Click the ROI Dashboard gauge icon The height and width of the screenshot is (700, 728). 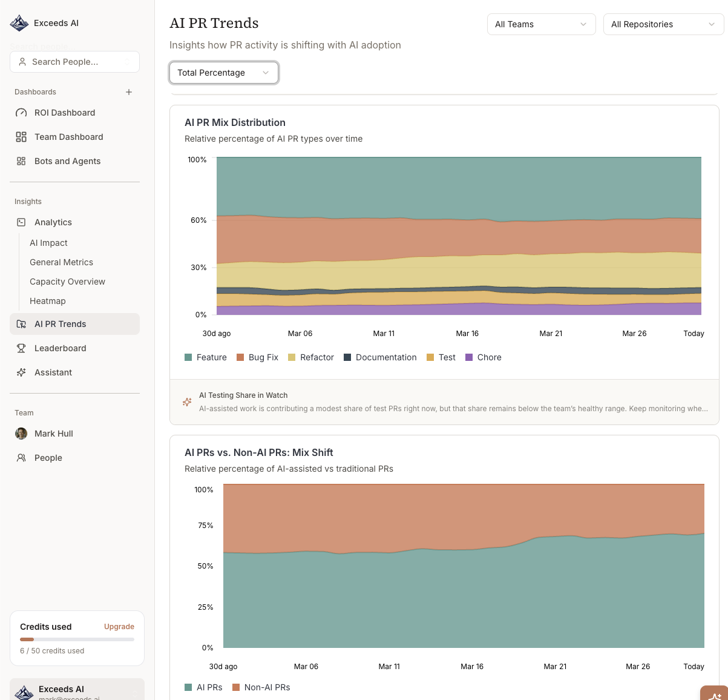(21, 113)
